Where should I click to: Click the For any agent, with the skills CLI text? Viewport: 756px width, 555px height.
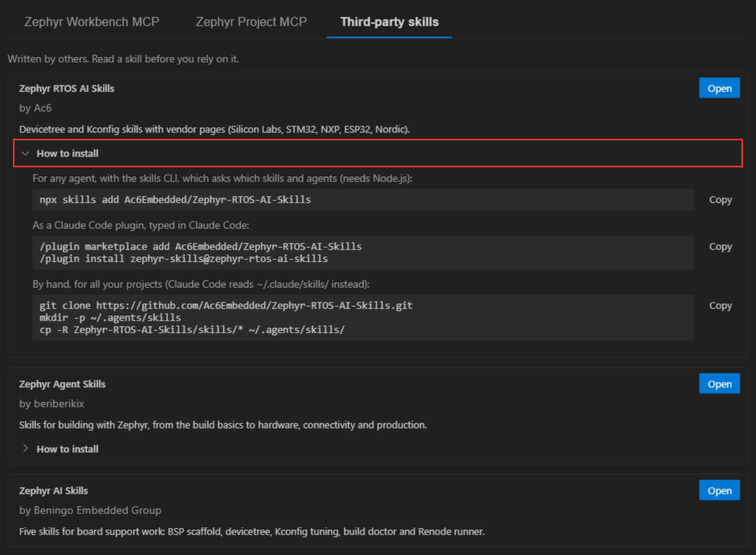(222, 179)
